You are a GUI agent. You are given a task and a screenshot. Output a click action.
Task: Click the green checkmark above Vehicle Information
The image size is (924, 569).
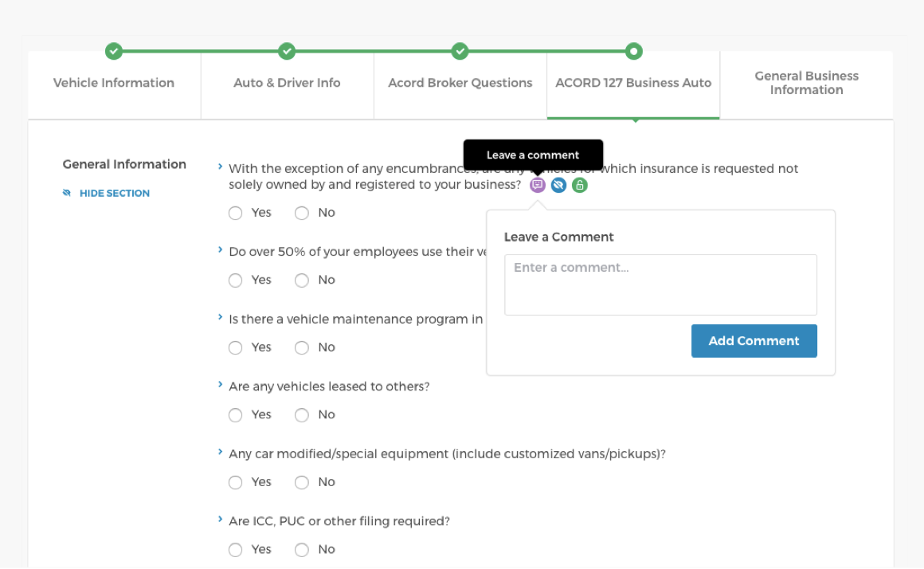[x=114, y=51]
